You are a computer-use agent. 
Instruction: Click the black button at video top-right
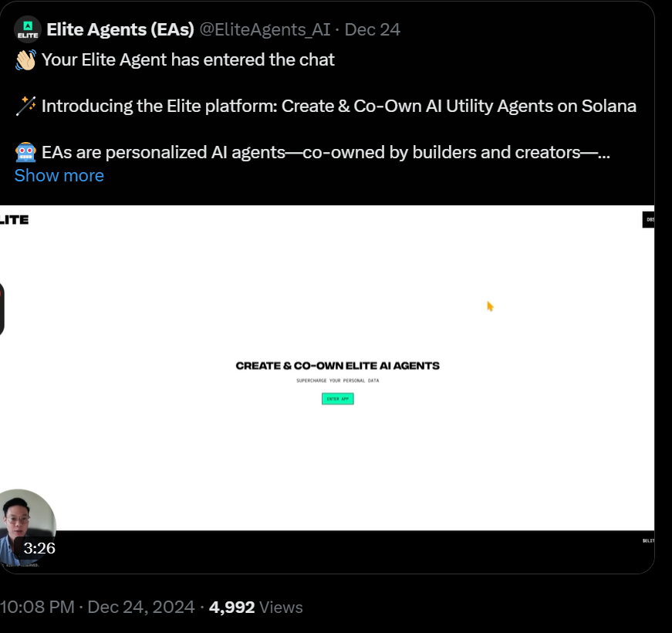648,219
